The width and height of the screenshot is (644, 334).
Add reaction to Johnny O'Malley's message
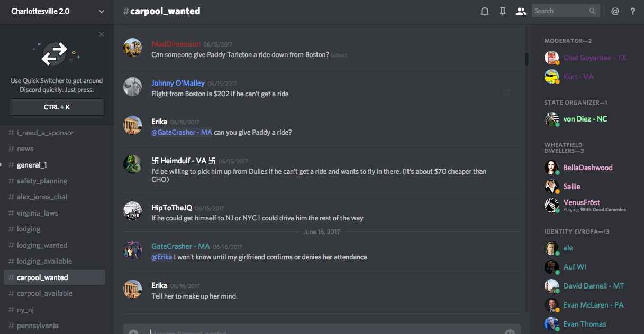pyautogui.click(x=506, y=93)
